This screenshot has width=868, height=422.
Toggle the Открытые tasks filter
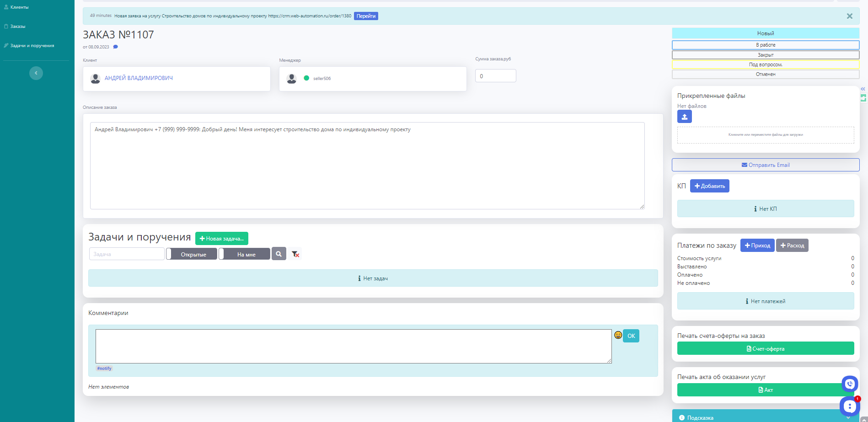pos(192,254)
